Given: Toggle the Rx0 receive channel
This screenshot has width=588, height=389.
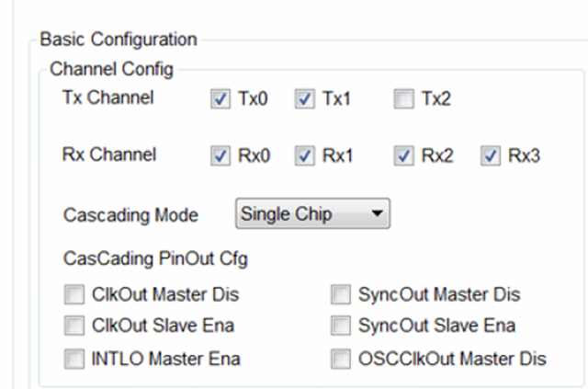Looking at the screenshot, I should 220,155.
